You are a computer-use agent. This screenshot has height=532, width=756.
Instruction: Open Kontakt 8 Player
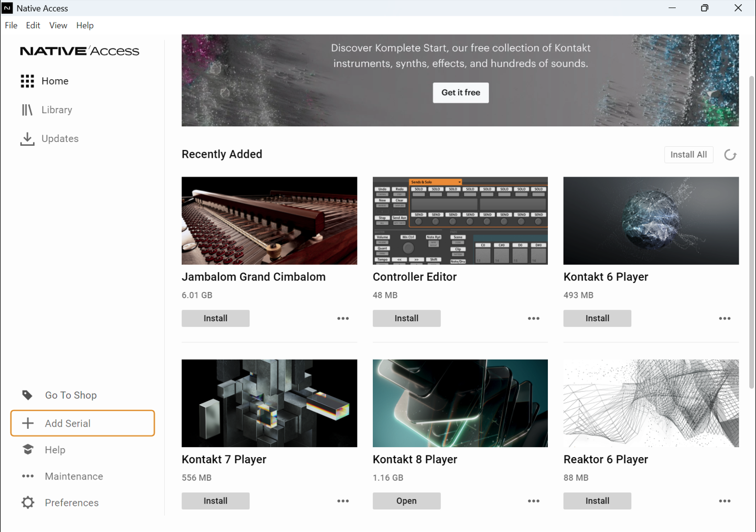click(x=406, y=501)
